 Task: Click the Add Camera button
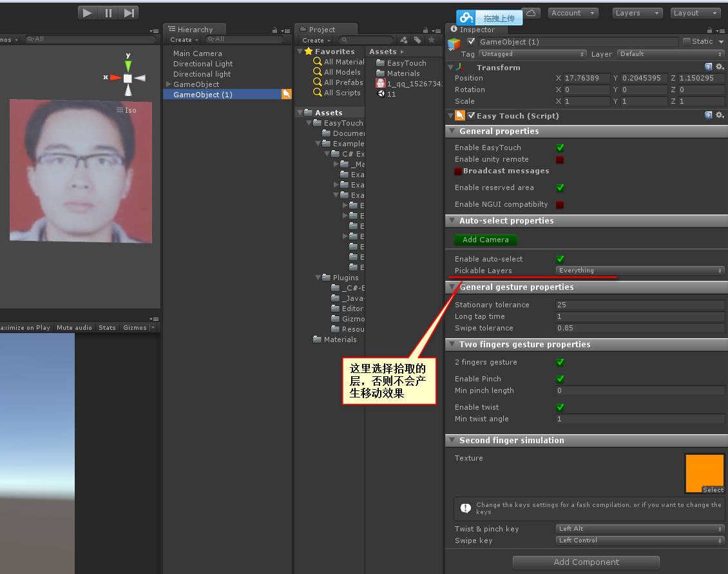(x=486, y=240)
